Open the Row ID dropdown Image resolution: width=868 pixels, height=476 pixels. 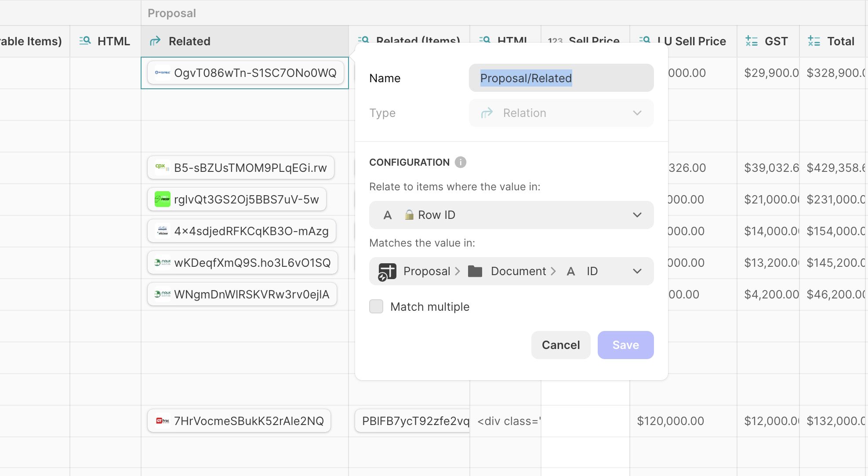point(511,215)
